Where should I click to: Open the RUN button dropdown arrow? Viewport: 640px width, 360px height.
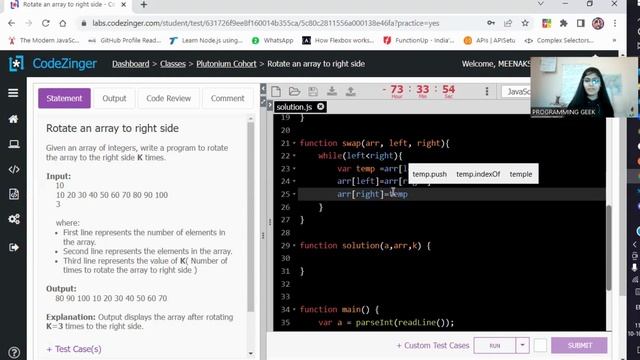(x=522, y=345)
